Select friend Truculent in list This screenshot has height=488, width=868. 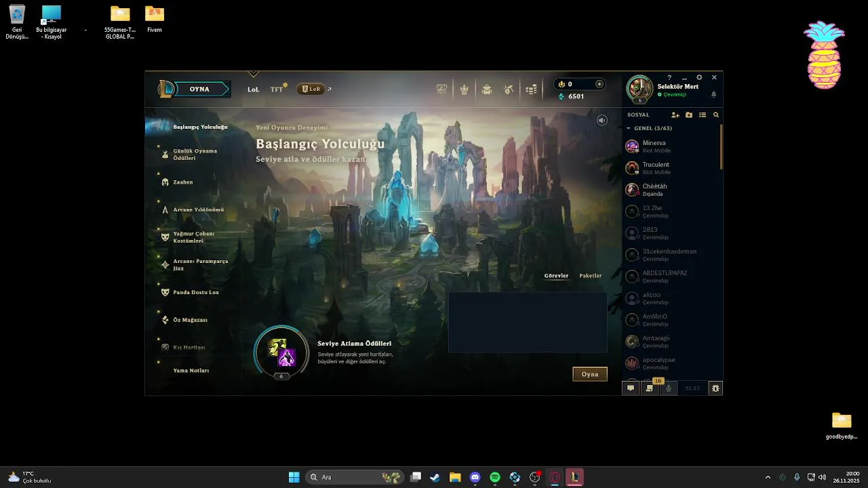pyautogui.click(x=671, y=168)
